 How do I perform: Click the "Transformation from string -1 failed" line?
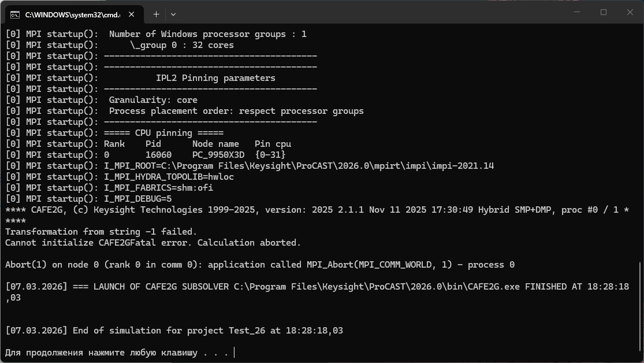101,232
